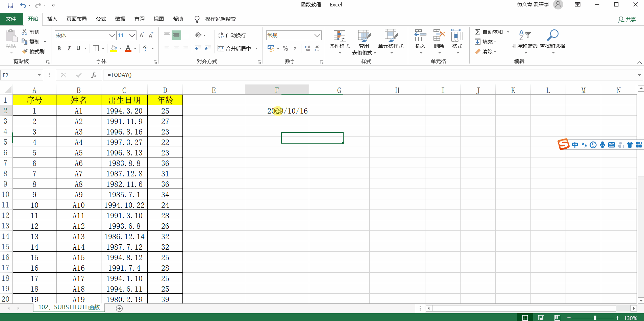Click the AutoSum sigma icon

(x=477, y=32)
